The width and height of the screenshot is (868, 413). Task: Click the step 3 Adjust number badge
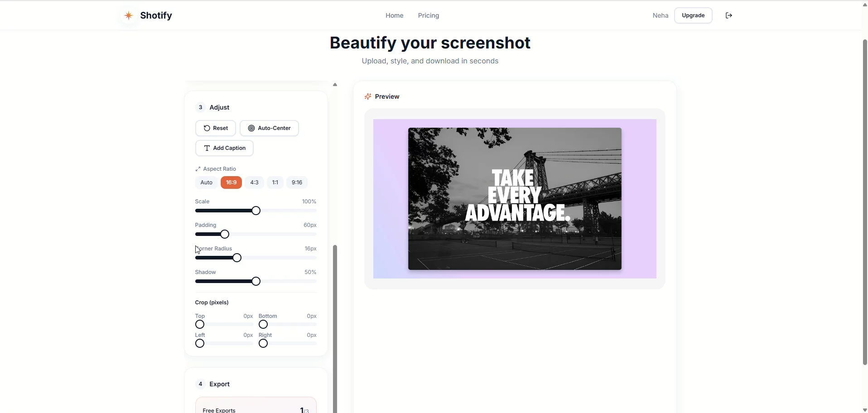pyautogui.click(x=200, y=107)
